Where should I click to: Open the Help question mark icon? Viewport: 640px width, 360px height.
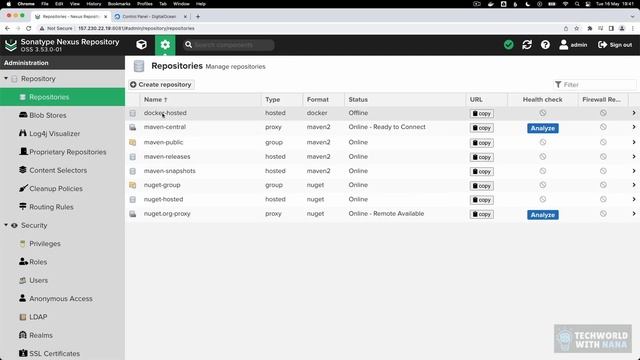[545, 44]
